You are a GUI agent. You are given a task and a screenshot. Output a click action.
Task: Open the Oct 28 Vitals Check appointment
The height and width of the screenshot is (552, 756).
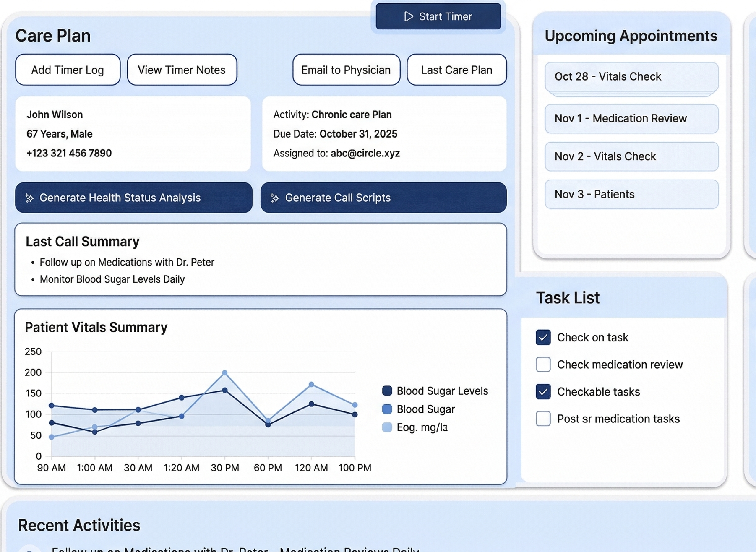(x=631, y=76)
